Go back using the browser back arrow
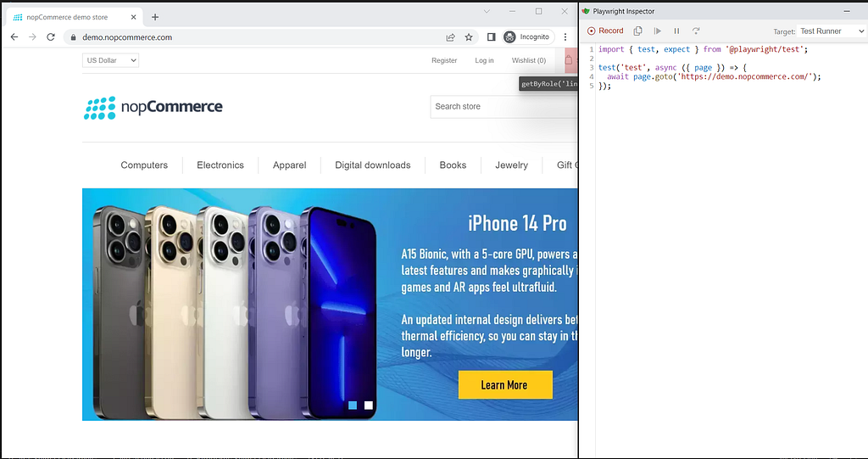 click(14, 37)
